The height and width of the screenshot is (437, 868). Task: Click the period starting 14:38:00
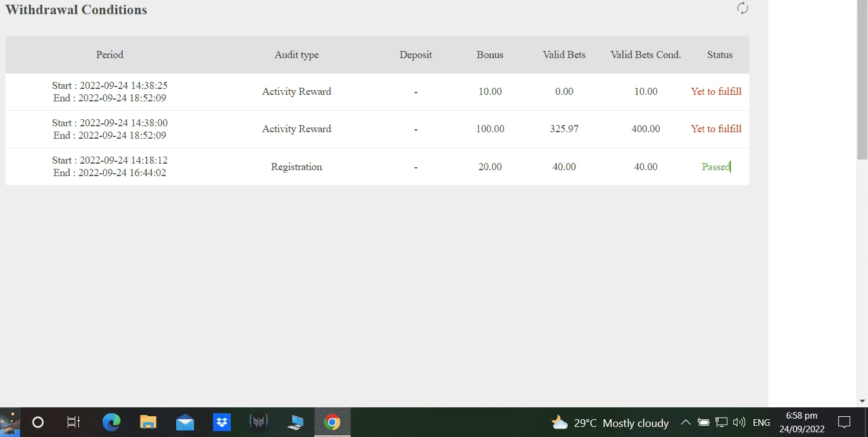pos(110,129)
